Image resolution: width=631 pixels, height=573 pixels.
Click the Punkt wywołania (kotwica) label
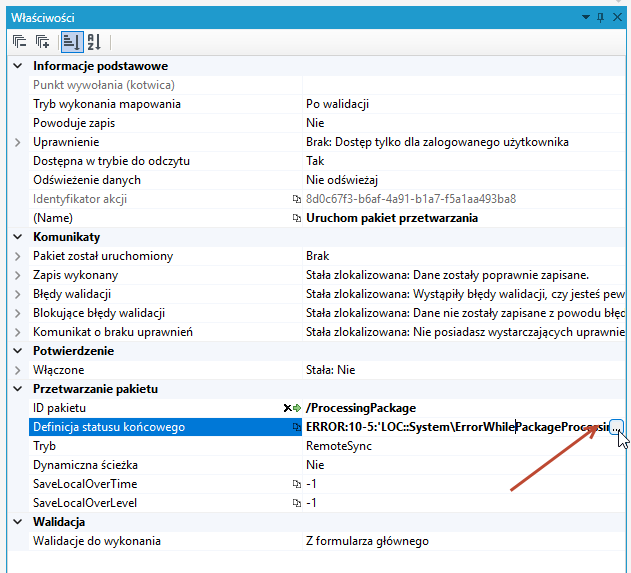tap(104, 85)
